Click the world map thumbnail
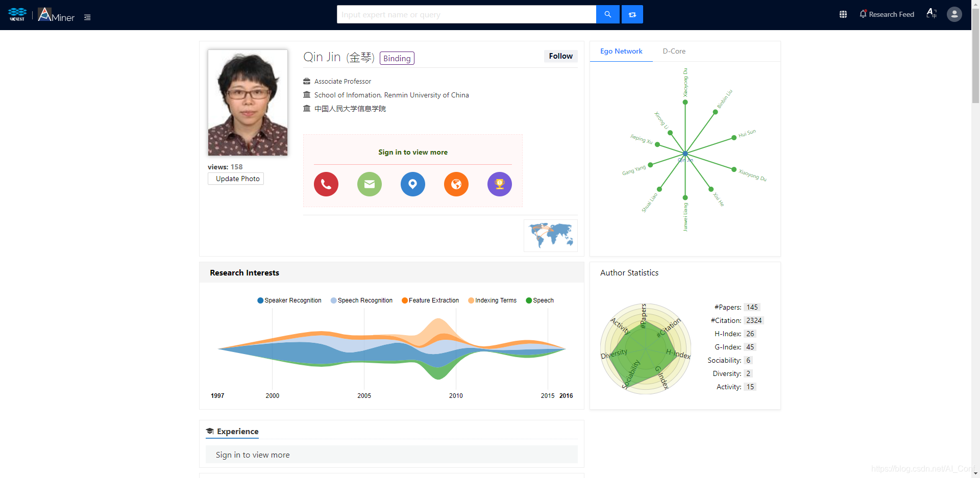Viewport: 980px width, 478px height. pyautogui.click(x=551, y=236)
